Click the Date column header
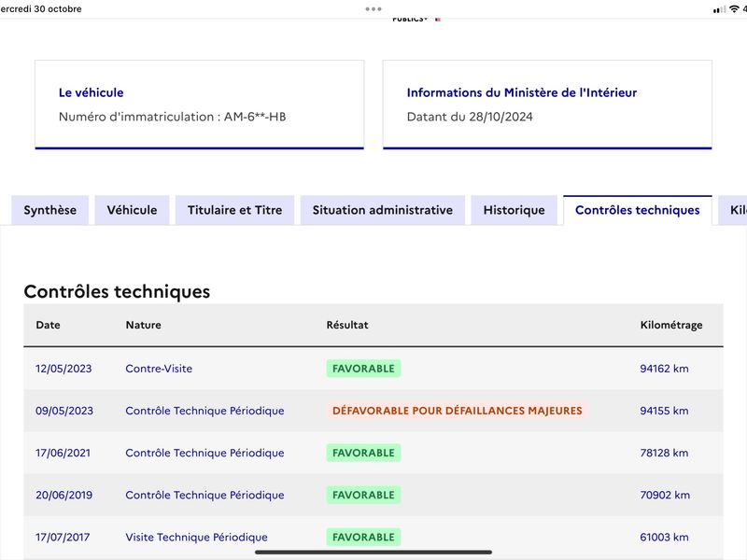The image size is (747, 560). tap(49, 325)
